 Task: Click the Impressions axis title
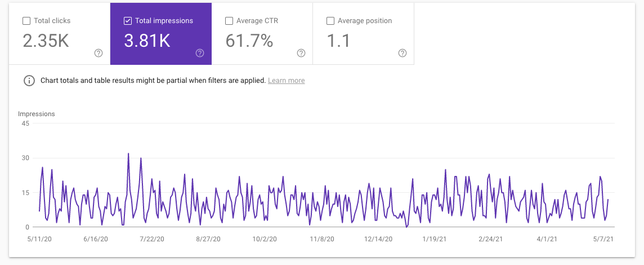click(x=37, y=114)
